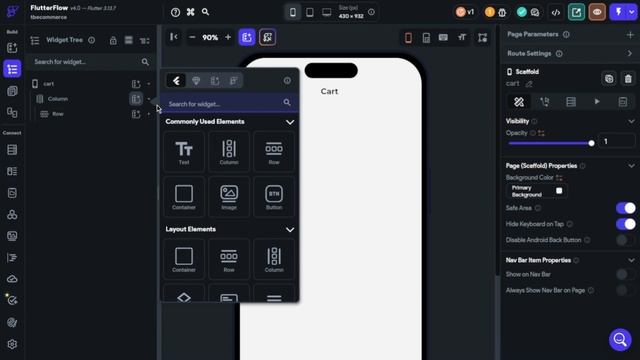
Task: Focus the popup Search for widget field
Action: point(229,104)
